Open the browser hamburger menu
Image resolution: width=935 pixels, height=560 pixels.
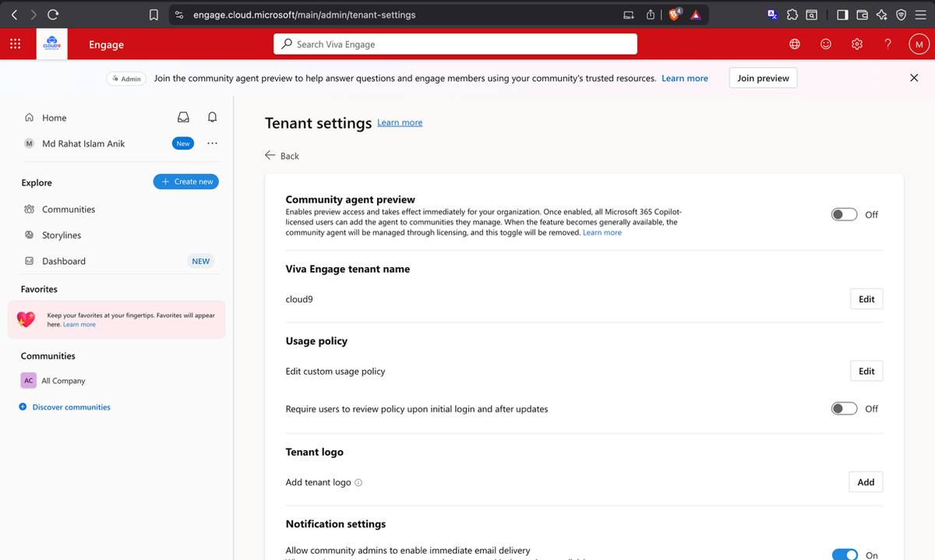tap(920, 14)
